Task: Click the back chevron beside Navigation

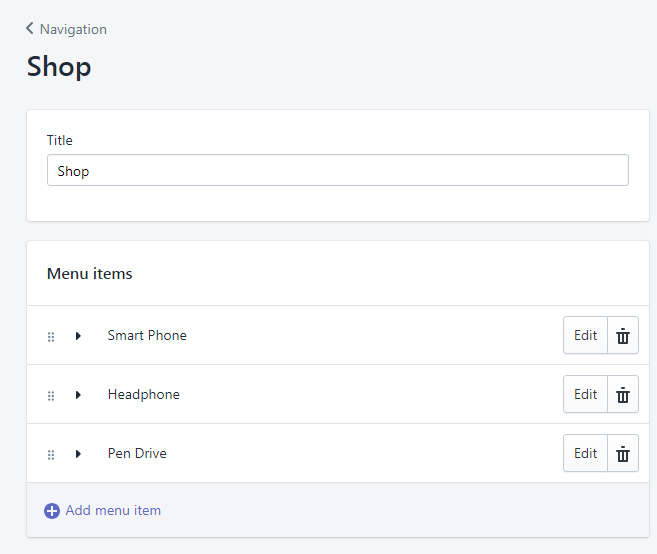Action: tap(29, 28)
